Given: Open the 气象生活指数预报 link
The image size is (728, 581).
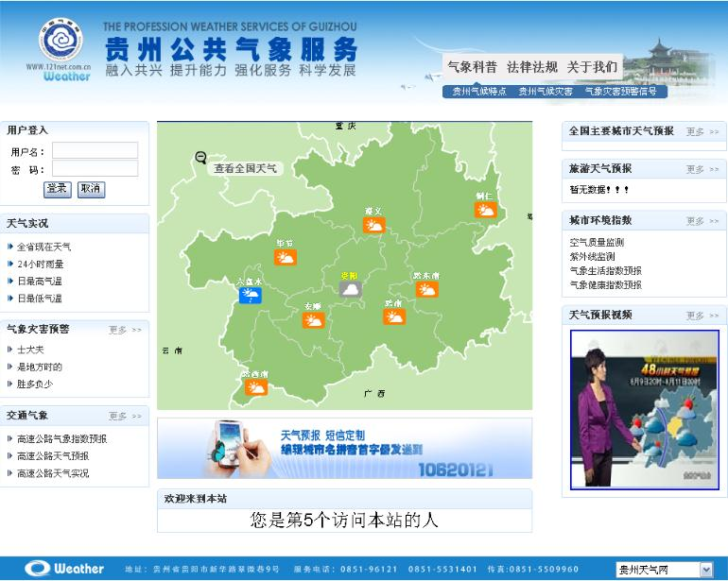Looking at the screenshot, I should (x=605, y=271).
